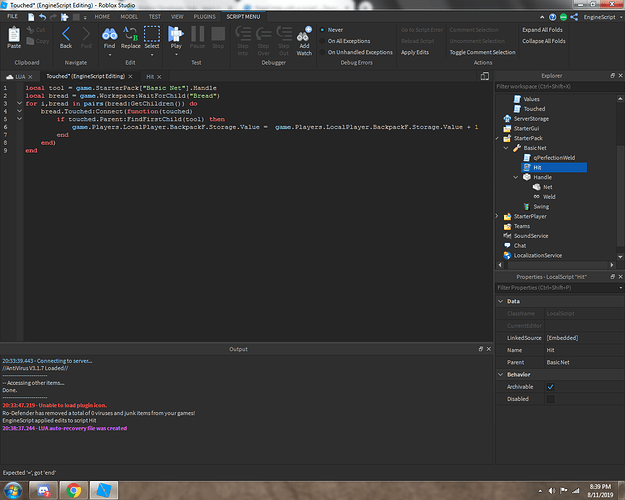Open the Find dropdown arrow

(110, 55)
